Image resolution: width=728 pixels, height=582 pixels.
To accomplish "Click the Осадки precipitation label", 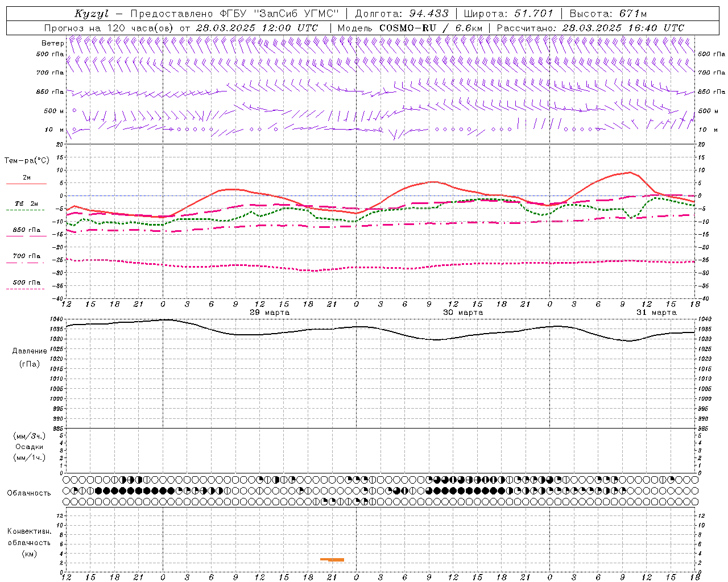I will (x=30, y=447).
